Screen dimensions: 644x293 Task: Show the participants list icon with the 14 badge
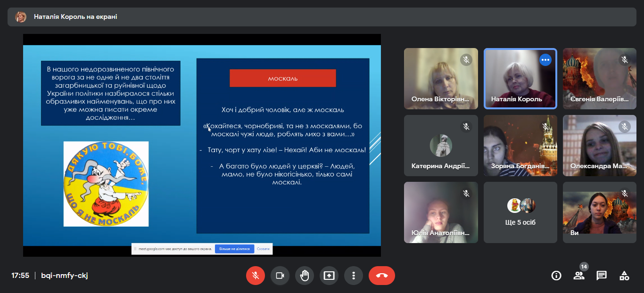point(579,276)
